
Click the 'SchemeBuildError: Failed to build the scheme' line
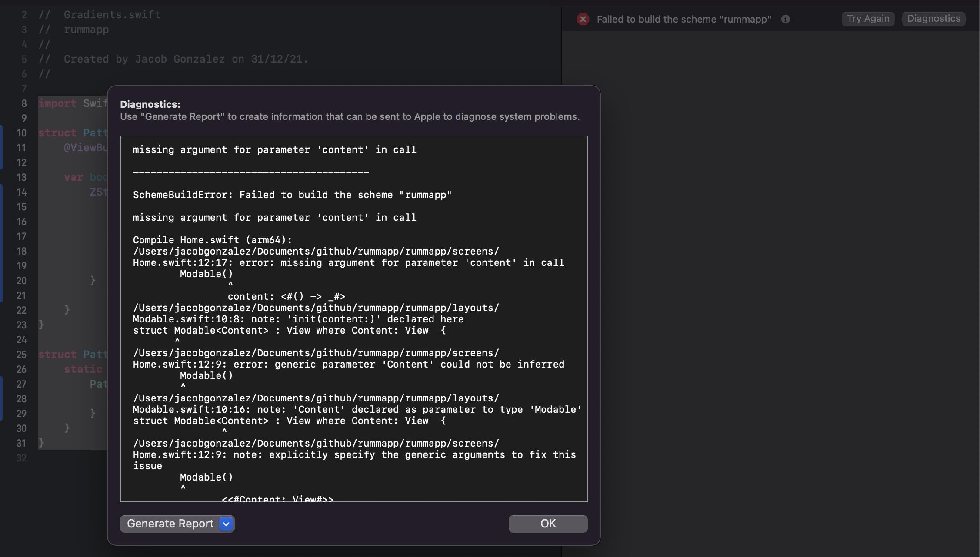292,195
